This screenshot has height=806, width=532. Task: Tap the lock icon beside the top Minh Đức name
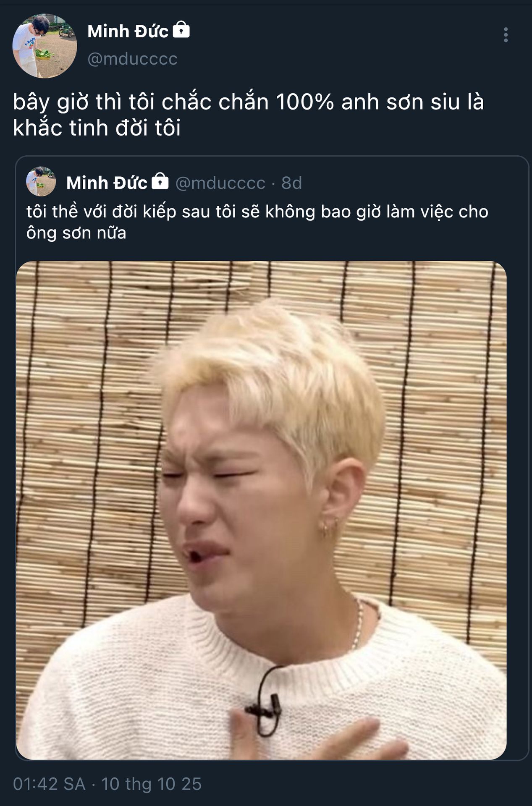click(181, 30)
